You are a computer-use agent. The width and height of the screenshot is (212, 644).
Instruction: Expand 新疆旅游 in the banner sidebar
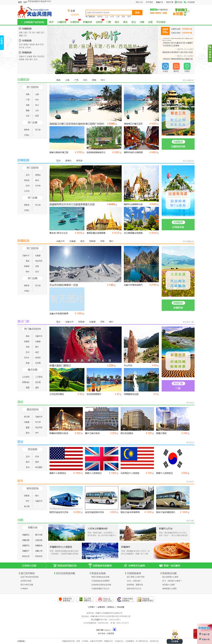click(x=27, y=52)
